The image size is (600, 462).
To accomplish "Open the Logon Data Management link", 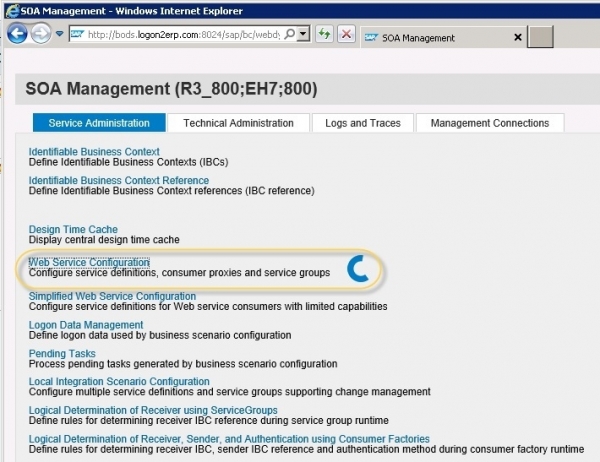I will [x=86, y=325].
